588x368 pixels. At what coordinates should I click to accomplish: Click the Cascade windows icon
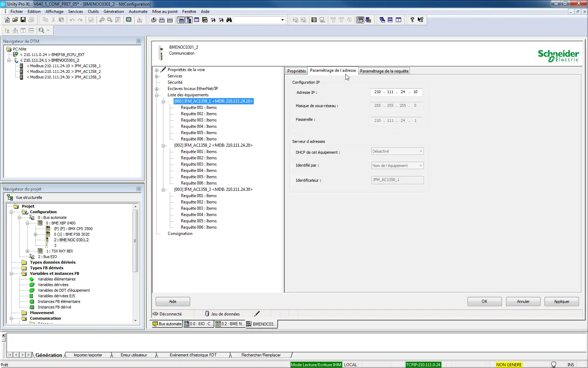click(382, 20)
